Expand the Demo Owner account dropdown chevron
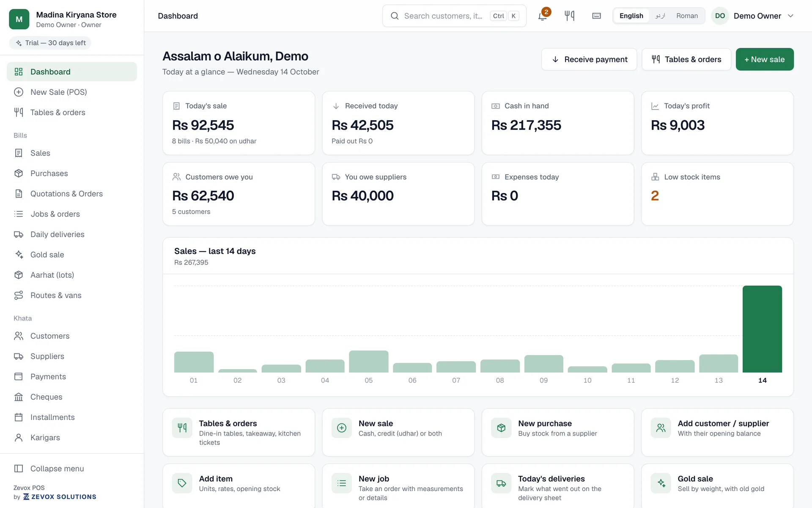 coord(790,16)
